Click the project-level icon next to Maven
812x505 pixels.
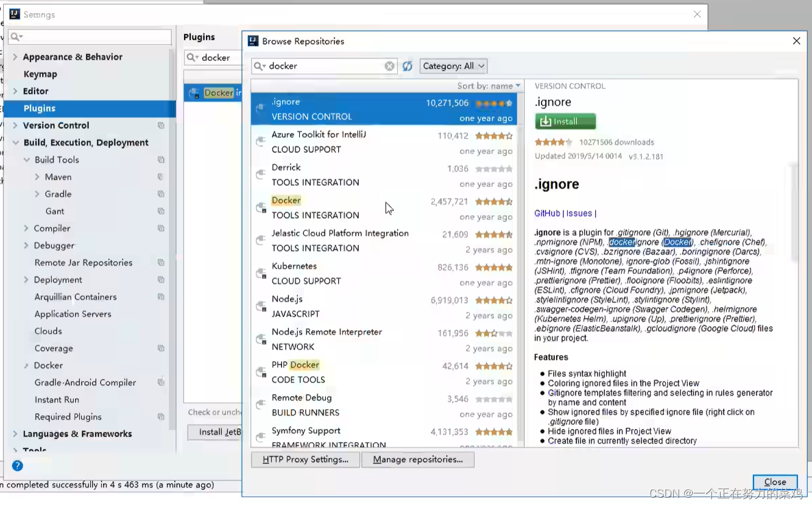pyautogui.click(x=161, y=177)
